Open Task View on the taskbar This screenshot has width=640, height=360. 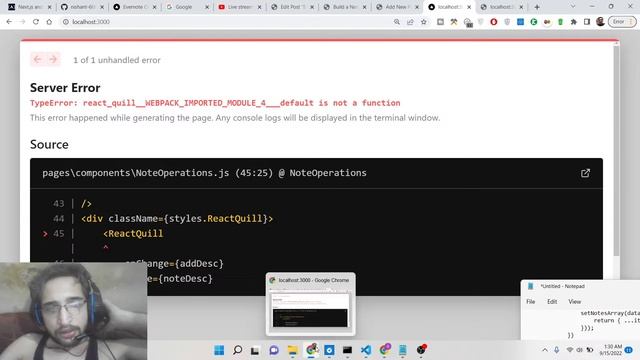tap(255, 350)
